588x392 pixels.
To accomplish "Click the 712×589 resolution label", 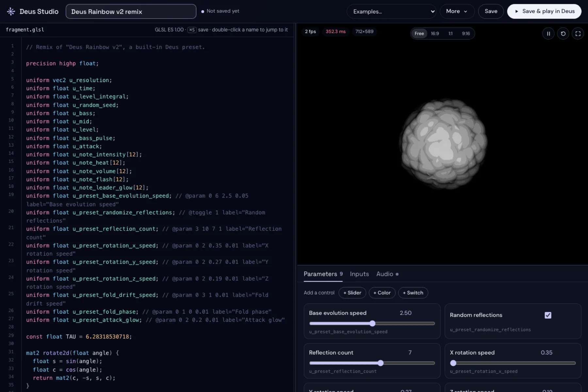I will tap(364, 31).
